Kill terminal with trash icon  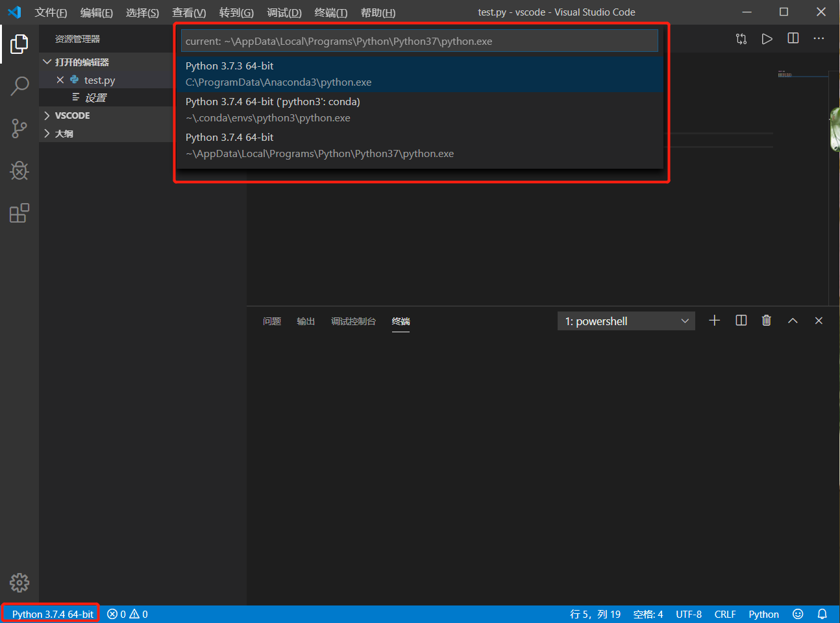pos(767,321)
